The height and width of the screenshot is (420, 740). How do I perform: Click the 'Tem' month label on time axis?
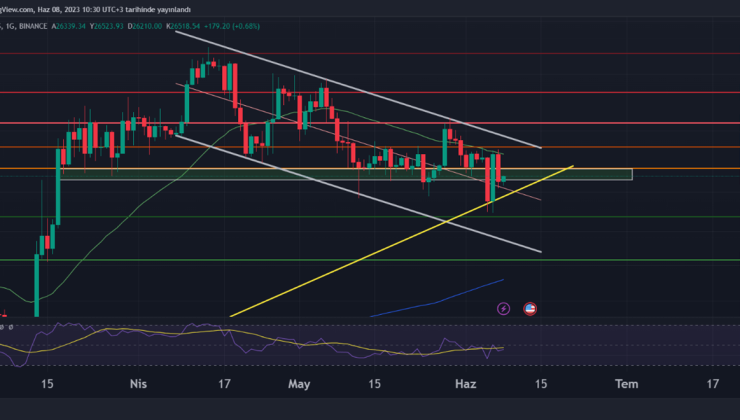pyautogui.click(x=627, y=384)
